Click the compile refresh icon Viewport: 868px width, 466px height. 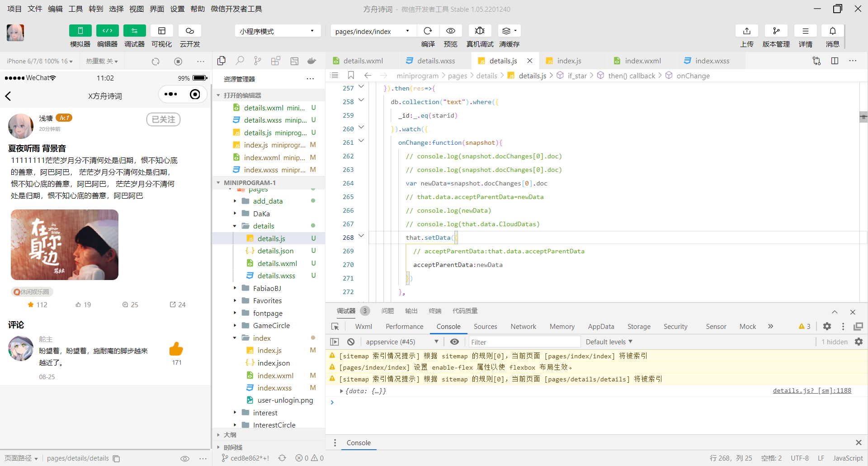[428, 31]
